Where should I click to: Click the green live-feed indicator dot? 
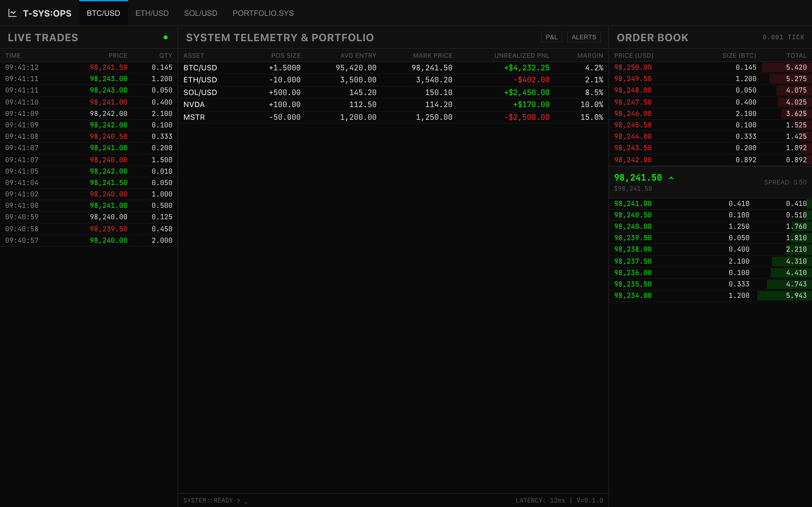coord(165,38)
